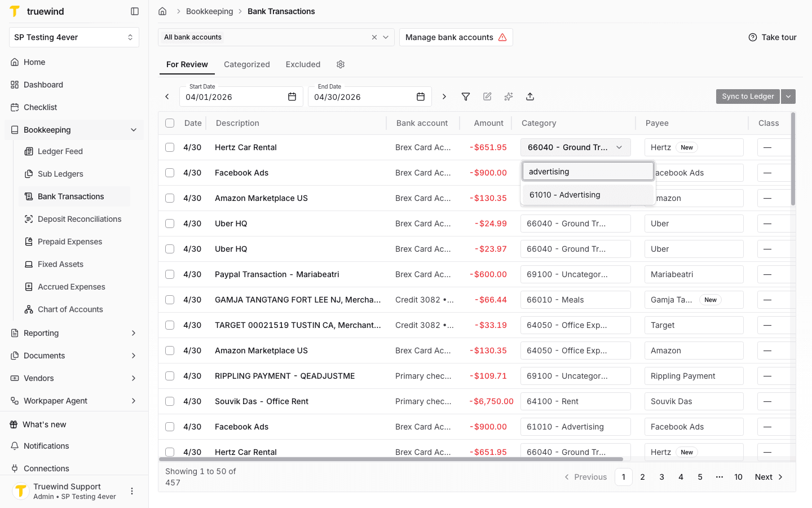The width and height of the screenshot is (812, 508).
Task: Click Manage bank accounts button
Action: click(456, 37)
